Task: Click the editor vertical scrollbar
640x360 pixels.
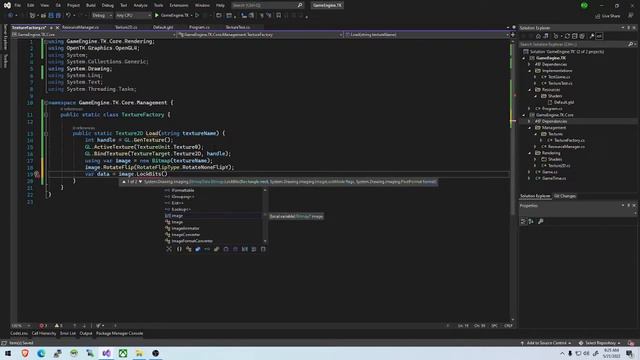Action: (513, 180)
